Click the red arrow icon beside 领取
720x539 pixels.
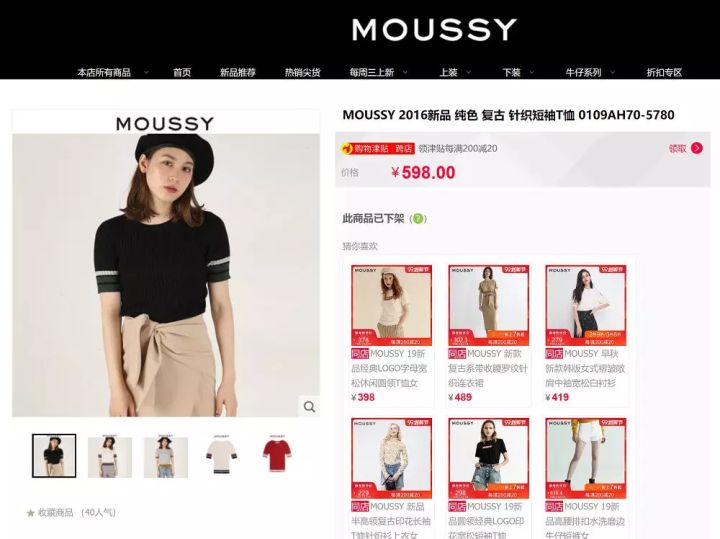pyautogui.click(x=697, y=148)
